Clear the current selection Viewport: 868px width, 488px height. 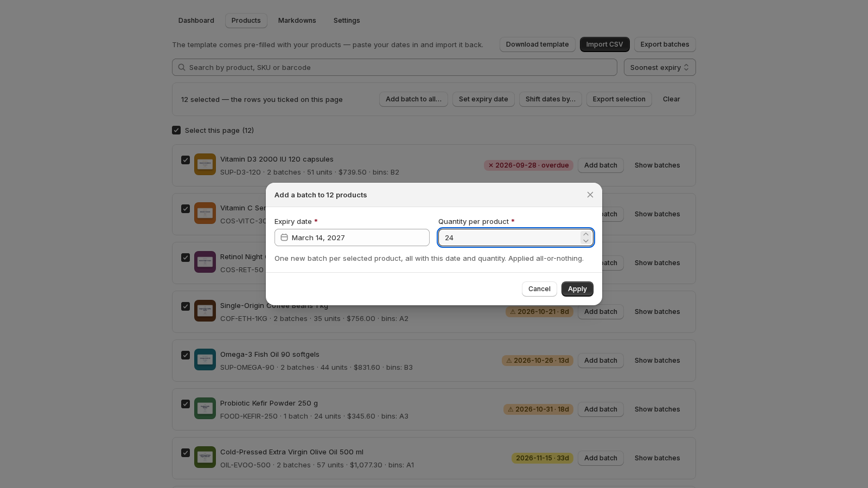coord(672,99)
